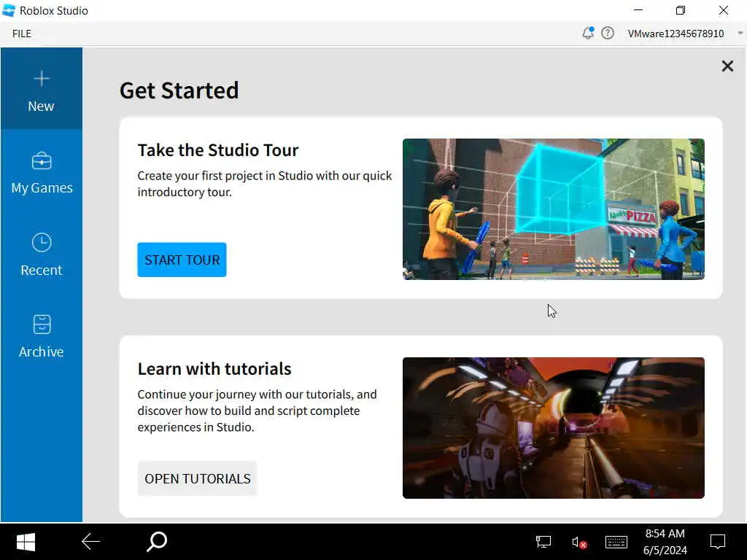Open the My Games sidebar tab
This screenshot has height=560, width=747.
pos(42,172)
